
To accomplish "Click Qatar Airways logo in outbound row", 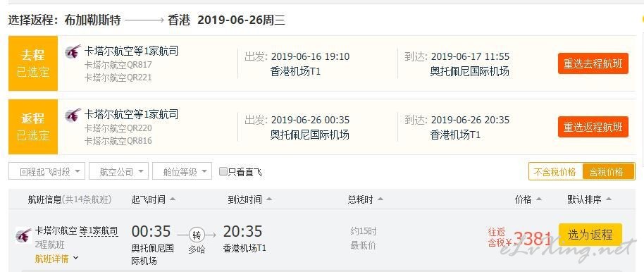I will (x=73, y=51).
